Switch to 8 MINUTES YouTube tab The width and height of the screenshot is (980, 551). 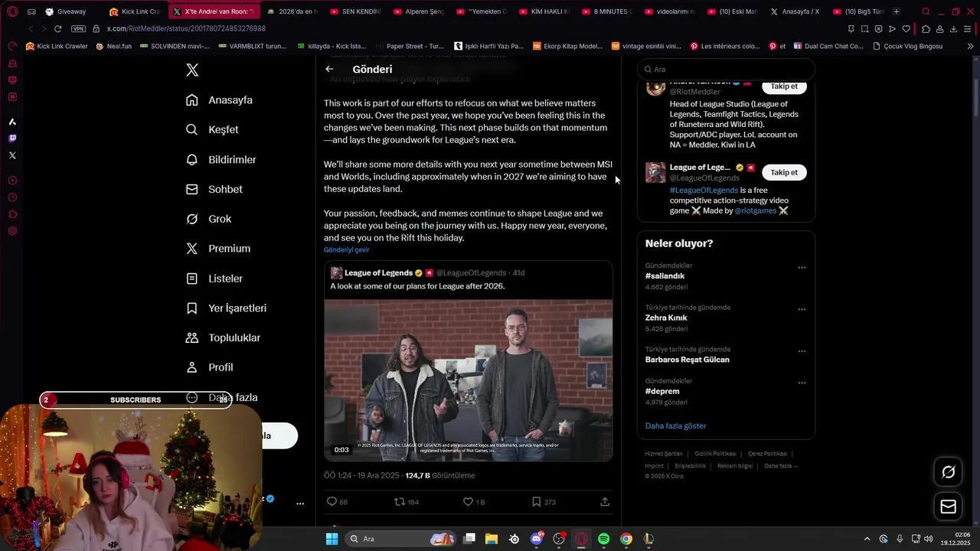tap(607, 11)
